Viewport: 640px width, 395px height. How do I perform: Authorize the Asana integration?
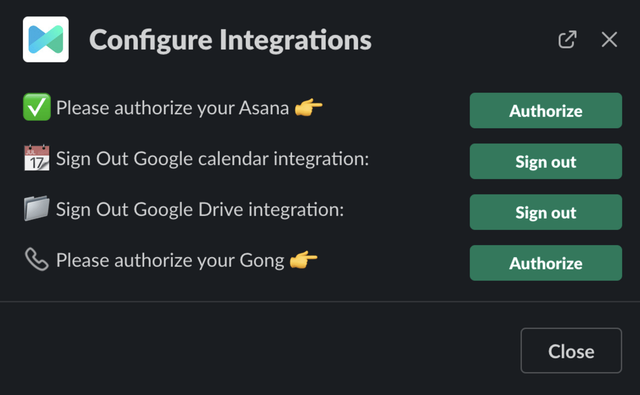coord(546,111)
